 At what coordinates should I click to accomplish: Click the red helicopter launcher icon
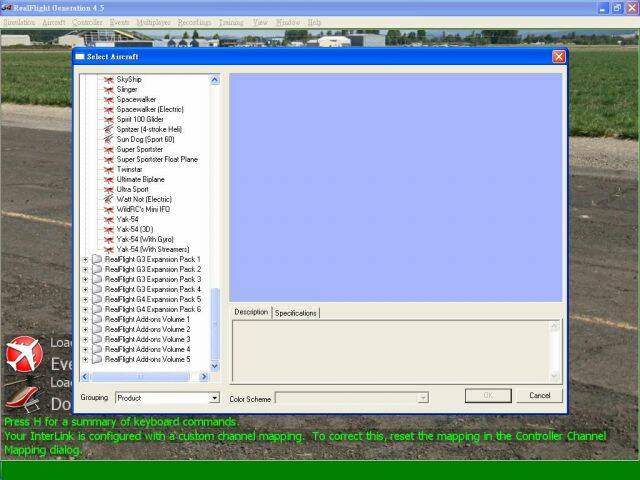[24, 398]
